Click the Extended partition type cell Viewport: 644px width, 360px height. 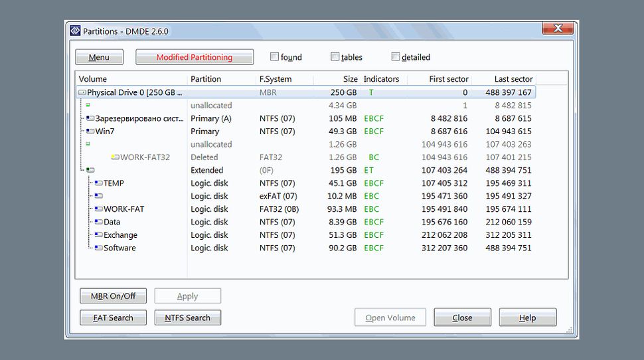(x=207, y=170)
